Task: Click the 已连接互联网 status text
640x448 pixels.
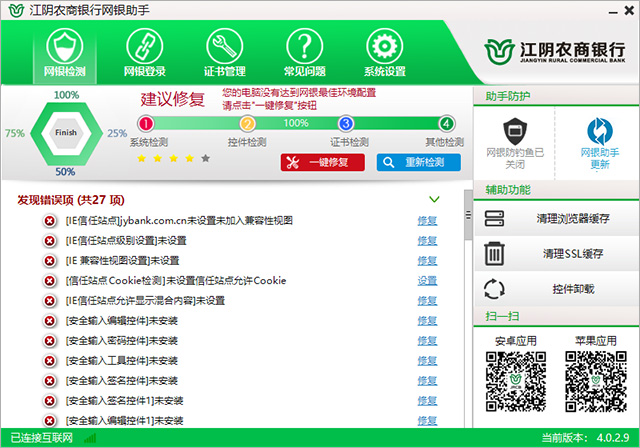Action: pos(42,438)
